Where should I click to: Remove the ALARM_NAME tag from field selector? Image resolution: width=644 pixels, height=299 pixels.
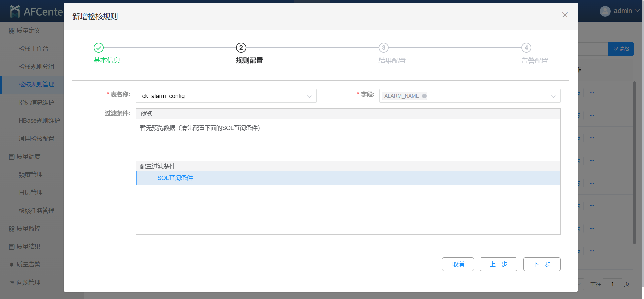pyautogui.click(x=424, y=96)
